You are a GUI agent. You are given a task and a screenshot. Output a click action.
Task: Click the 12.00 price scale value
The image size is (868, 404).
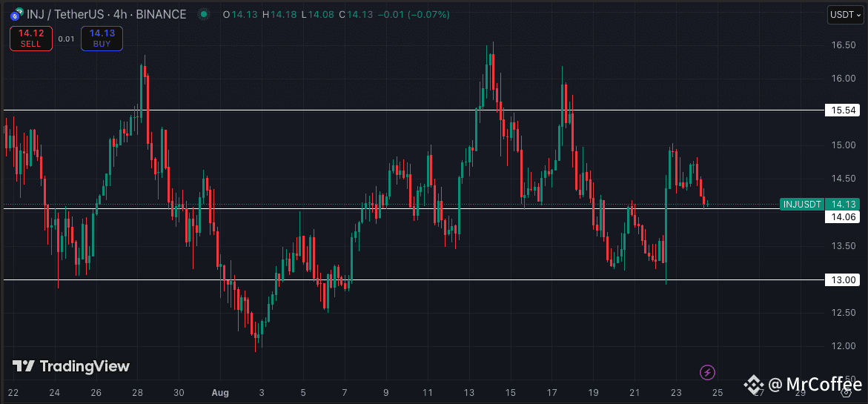click(x=842, y=346)
